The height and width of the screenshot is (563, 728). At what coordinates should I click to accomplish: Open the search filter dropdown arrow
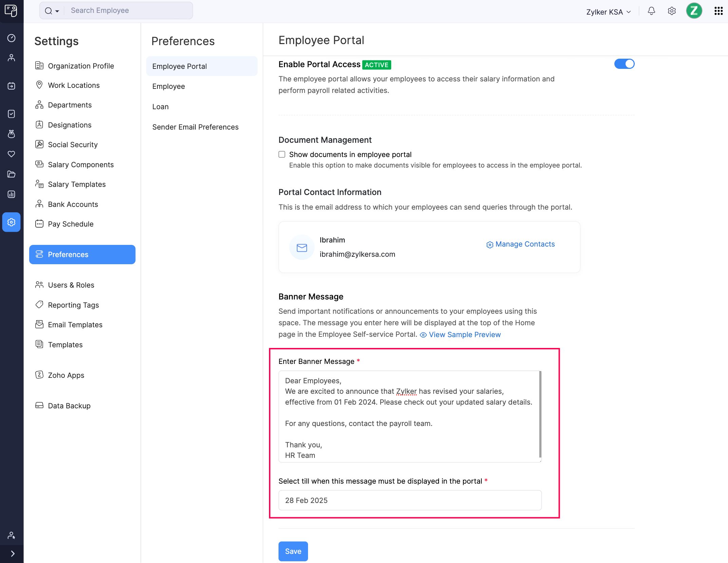click(57, 11)
